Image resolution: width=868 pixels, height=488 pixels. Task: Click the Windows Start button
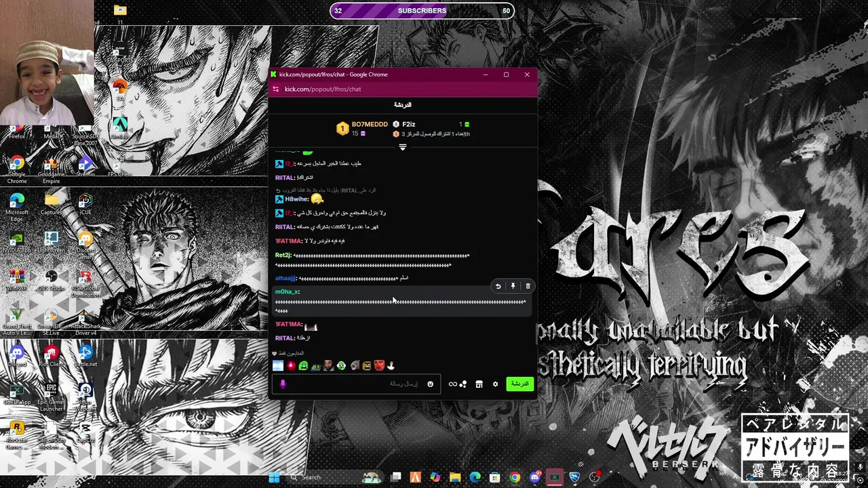[x=274, y=477]
